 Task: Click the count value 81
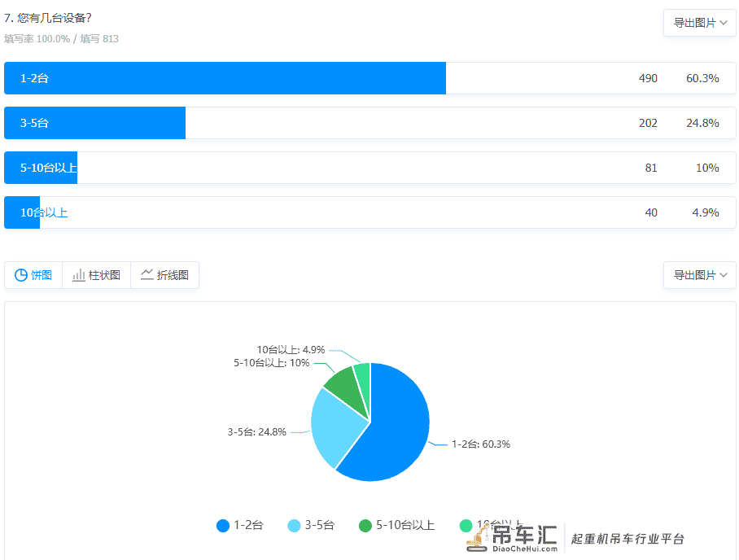point(651,168)
